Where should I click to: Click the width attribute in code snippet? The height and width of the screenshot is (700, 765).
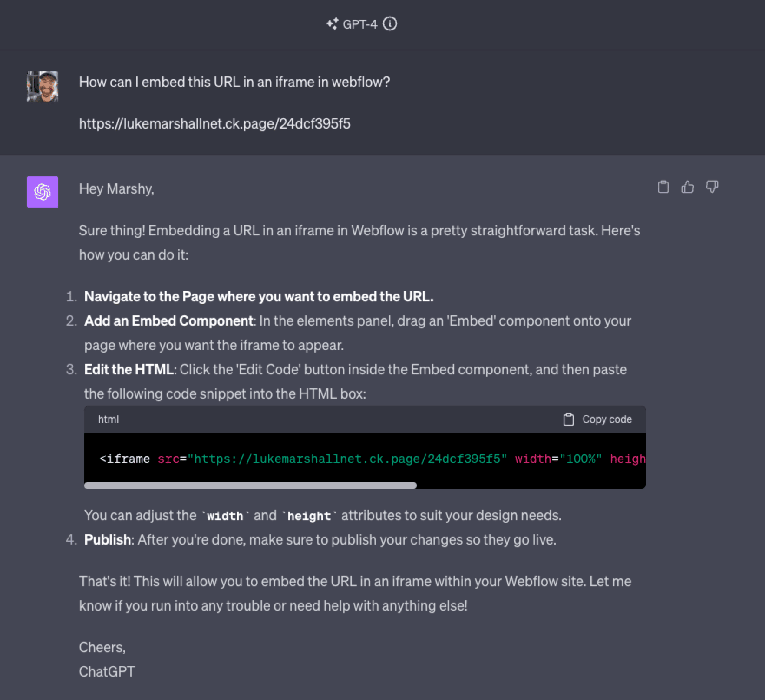pos(533,459)
